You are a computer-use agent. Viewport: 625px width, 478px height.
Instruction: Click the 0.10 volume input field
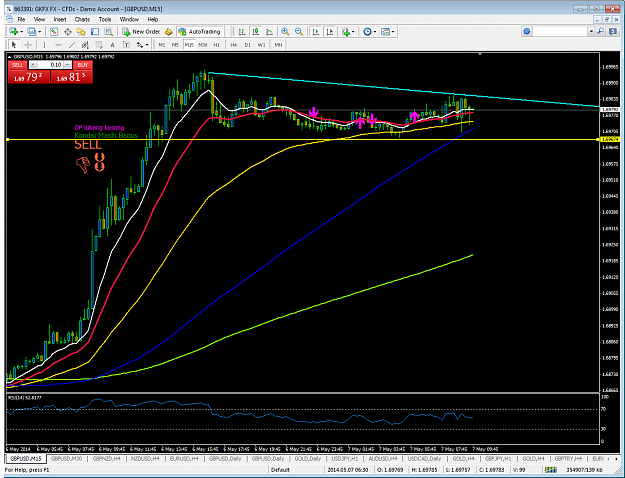click(50, 65)
